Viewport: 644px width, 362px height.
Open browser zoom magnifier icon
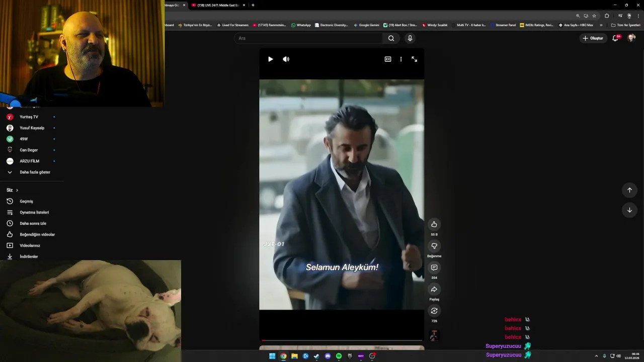click(578, 16)
